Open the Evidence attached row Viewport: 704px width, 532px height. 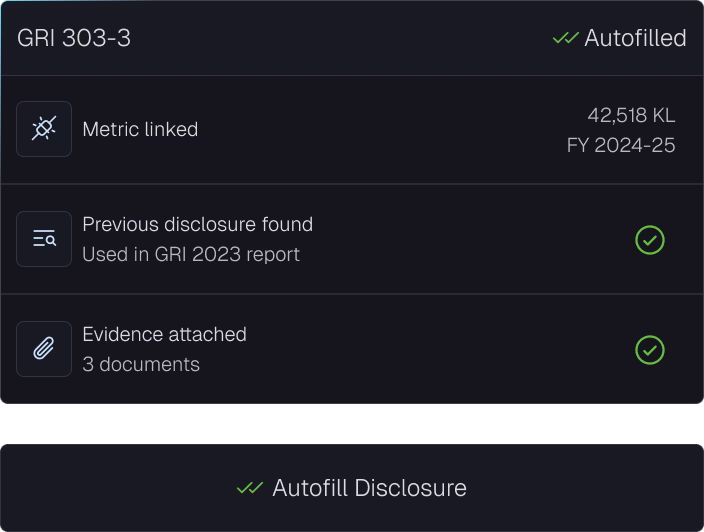tap(352, 349)
